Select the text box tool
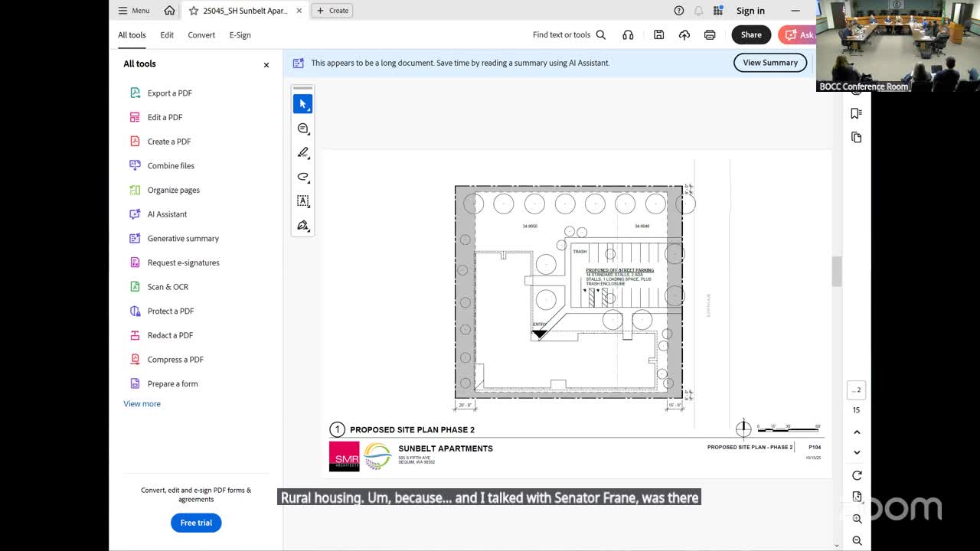Viewport: 980px width, 551px height. (302, 201)
